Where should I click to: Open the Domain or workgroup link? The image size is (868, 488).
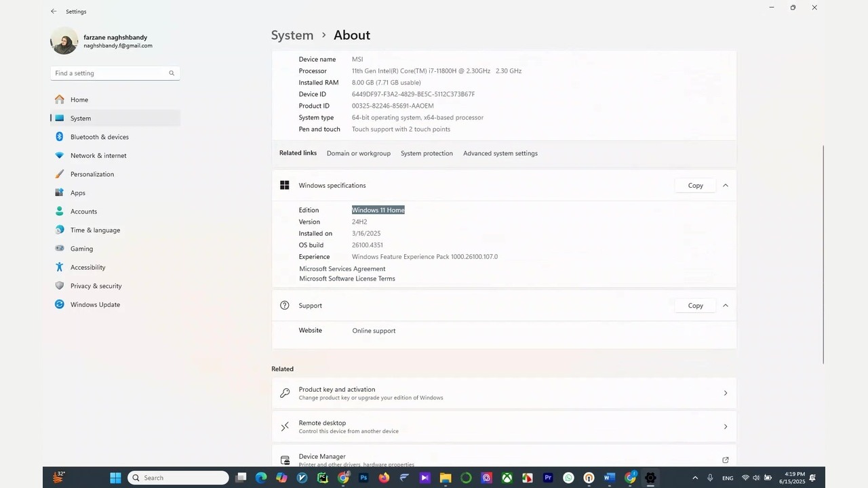click(359, 153)
